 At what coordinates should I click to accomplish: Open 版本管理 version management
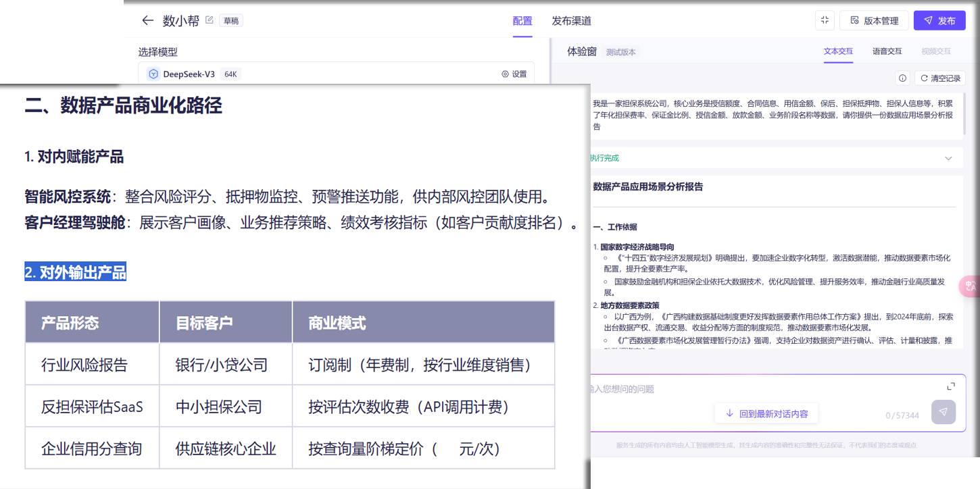(x=874, y=20)
